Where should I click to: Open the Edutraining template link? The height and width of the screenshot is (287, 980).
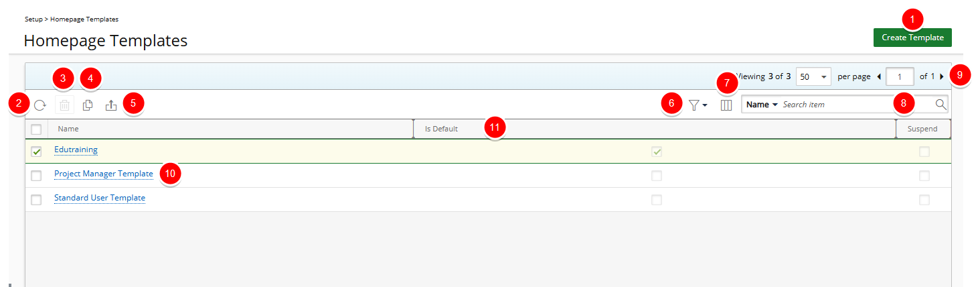(76, 150)
